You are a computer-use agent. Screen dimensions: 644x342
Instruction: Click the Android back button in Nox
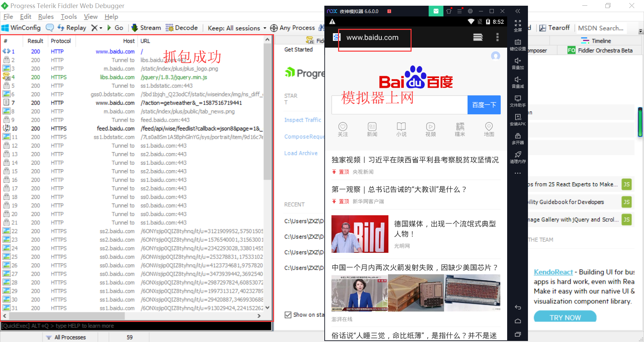click(518, 307)
